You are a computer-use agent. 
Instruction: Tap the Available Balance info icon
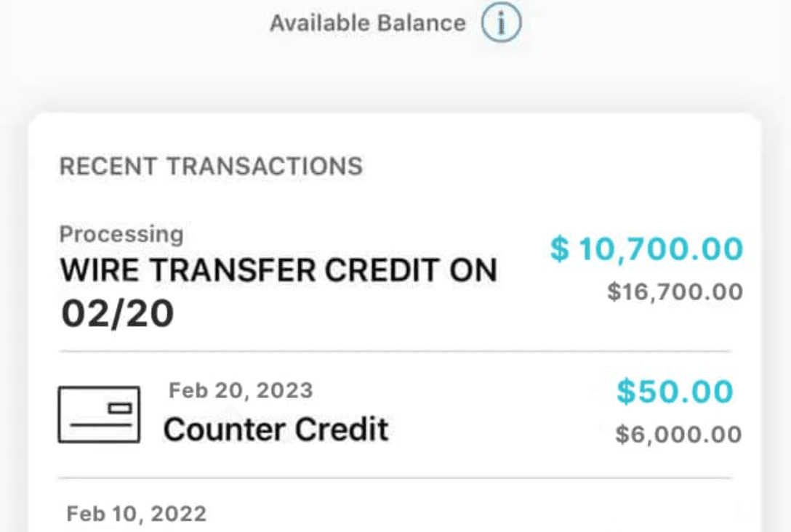tap(501, 23)
